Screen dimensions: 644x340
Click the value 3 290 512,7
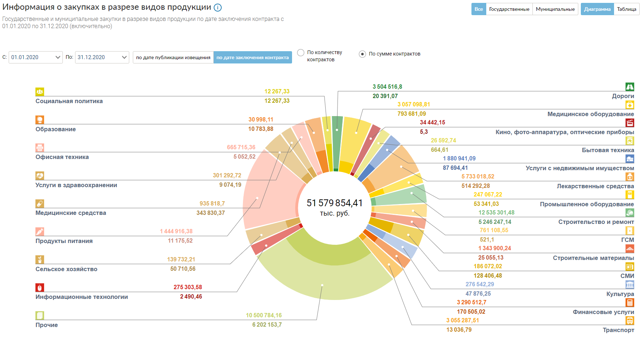click(471, 303)
